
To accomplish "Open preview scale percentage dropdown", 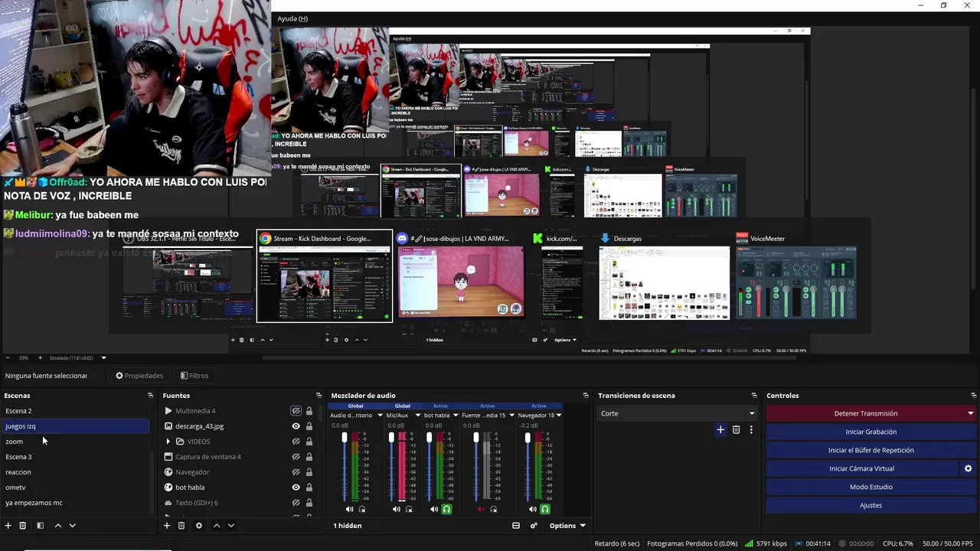I will (x=103, y=357).
